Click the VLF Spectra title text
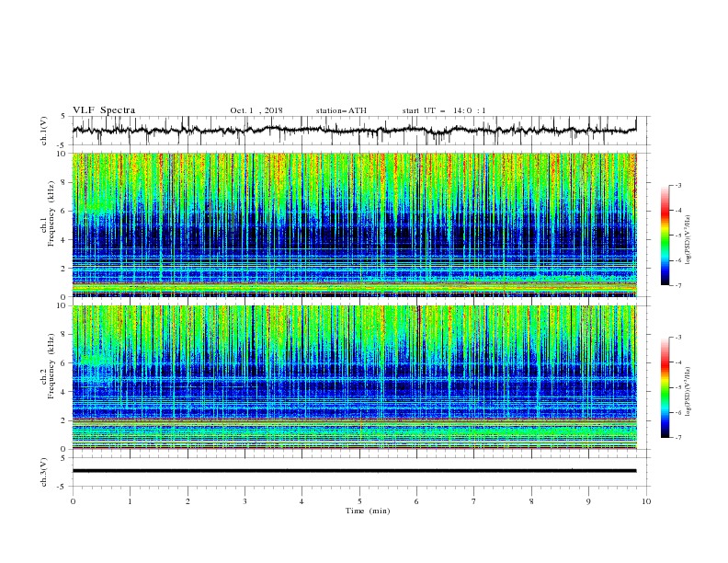 click(104, 110)
